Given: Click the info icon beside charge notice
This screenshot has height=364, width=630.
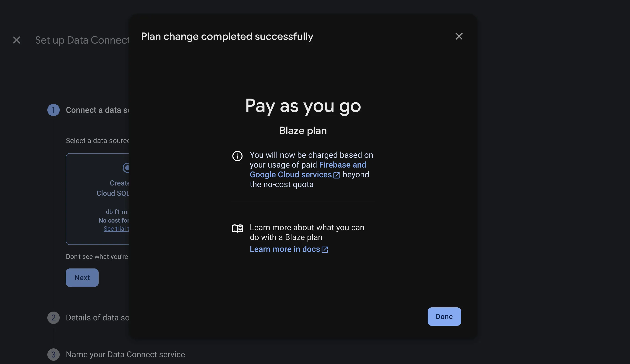Looking at the screenshot, I should point(237,156).
